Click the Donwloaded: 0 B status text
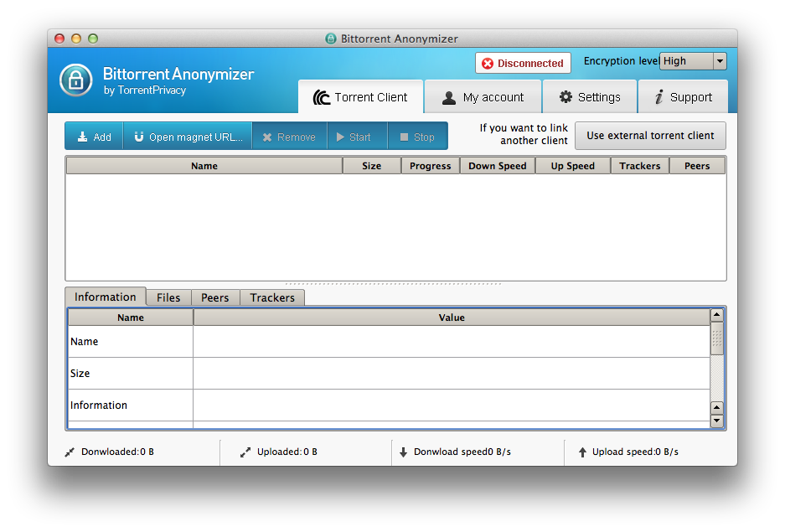The width and height of the screenshot is (785, 532). 117,452
